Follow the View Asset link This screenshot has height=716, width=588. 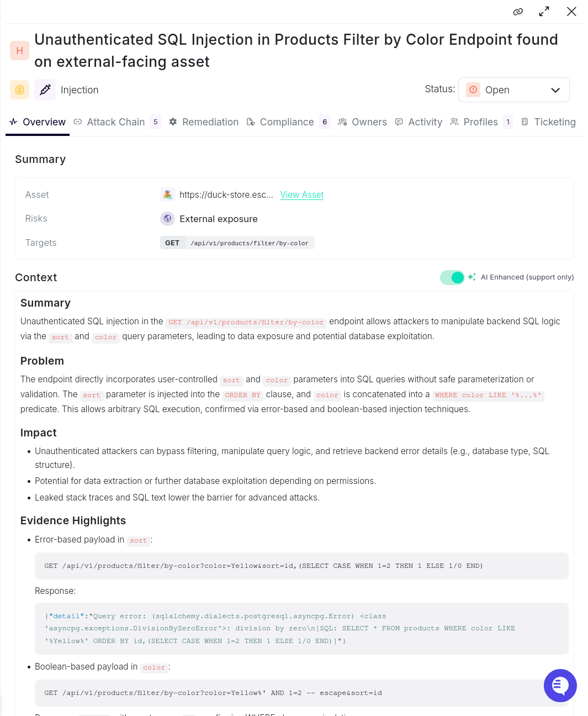click(302, 194)
